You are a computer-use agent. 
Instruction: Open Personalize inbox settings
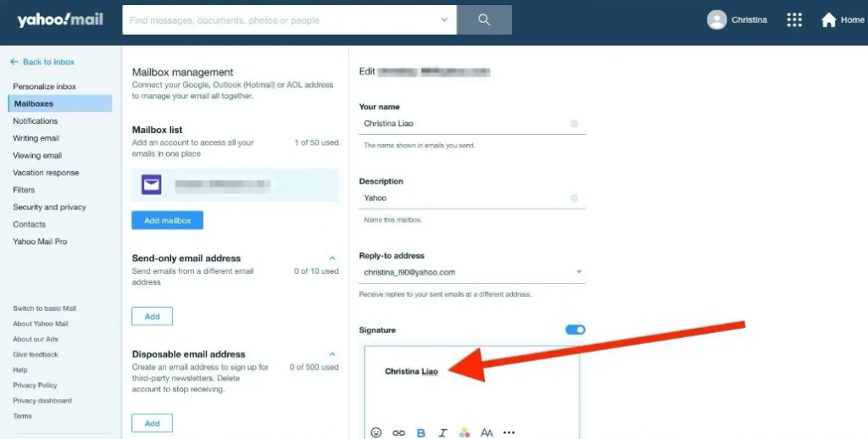[44, 86]
